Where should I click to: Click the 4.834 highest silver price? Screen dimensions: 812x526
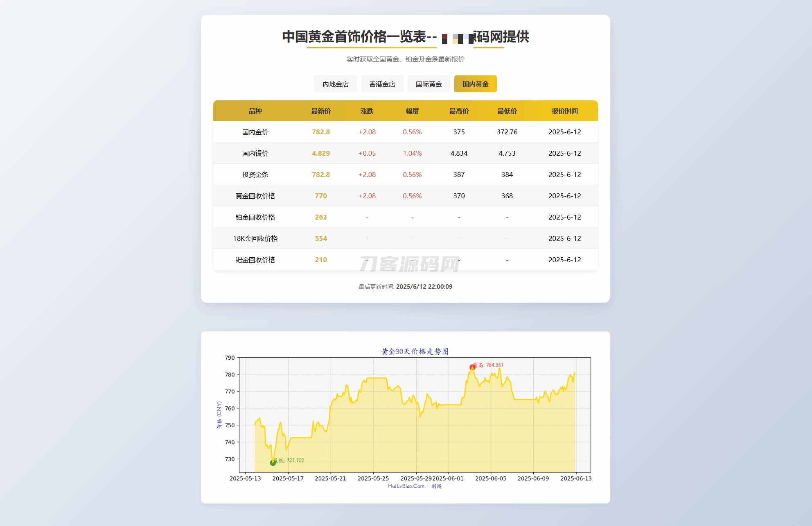459,153
